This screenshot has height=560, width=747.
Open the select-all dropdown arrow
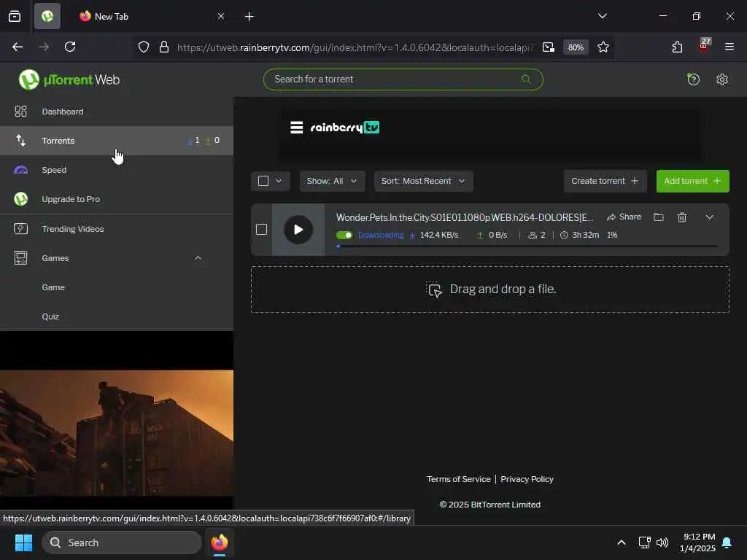[279, 181]
